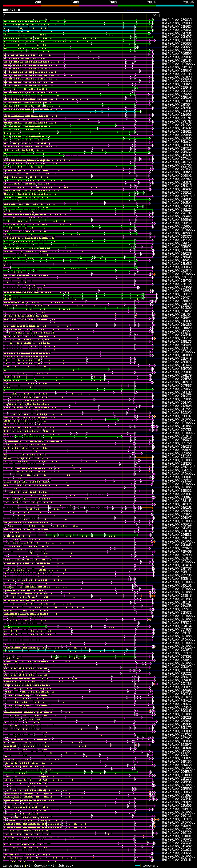Screen dimensions: 197x868
Task: Open hit UniRef100_Q39835
Action: tap(177, 20)
